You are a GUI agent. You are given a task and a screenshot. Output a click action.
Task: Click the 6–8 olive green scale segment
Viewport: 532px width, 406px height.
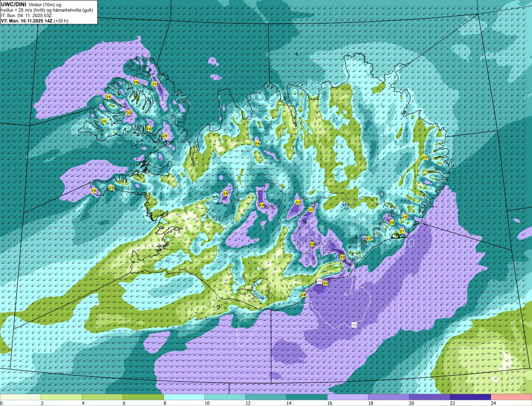tap(144, 397)
